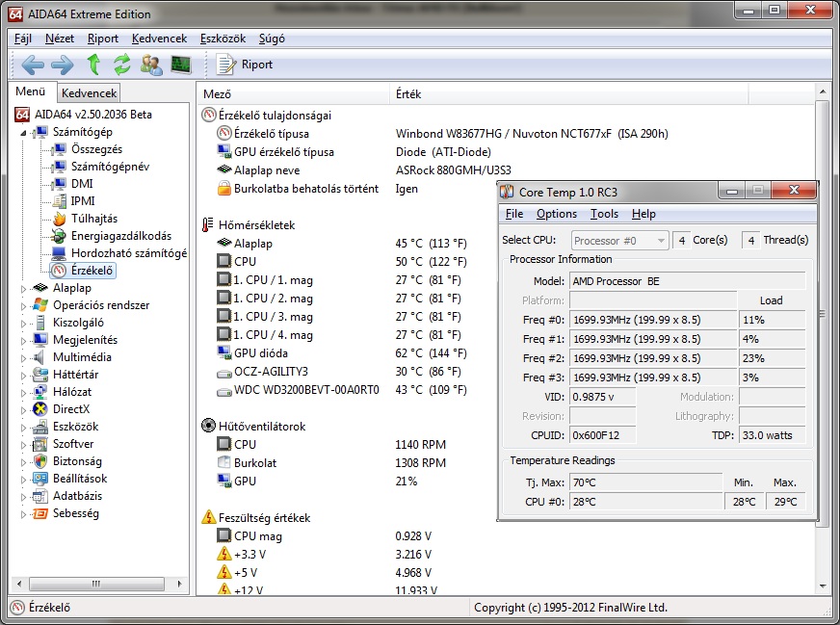Click the Túlhajtás flame icon
Image resolution: width=840 pixels, height=625 pixels.
(x=59, y=219)
